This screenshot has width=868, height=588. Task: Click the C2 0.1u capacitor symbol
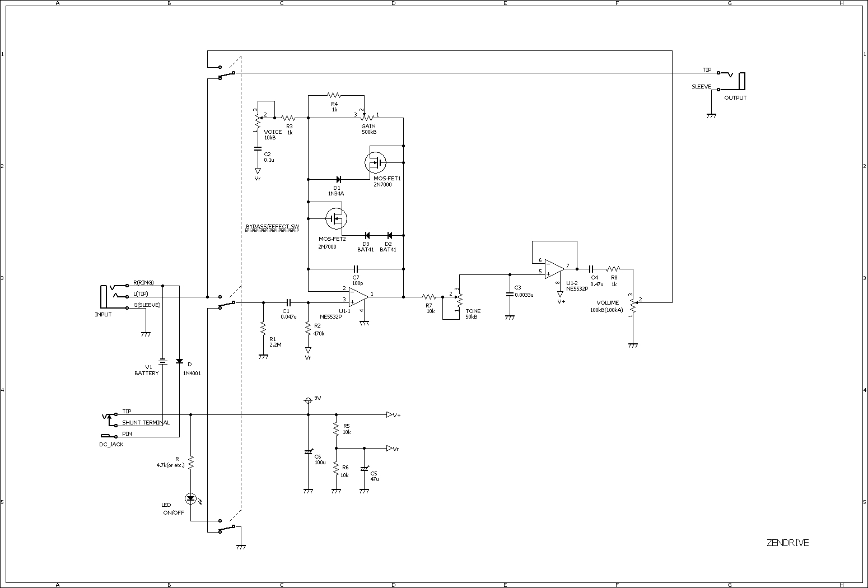[258, 148]
